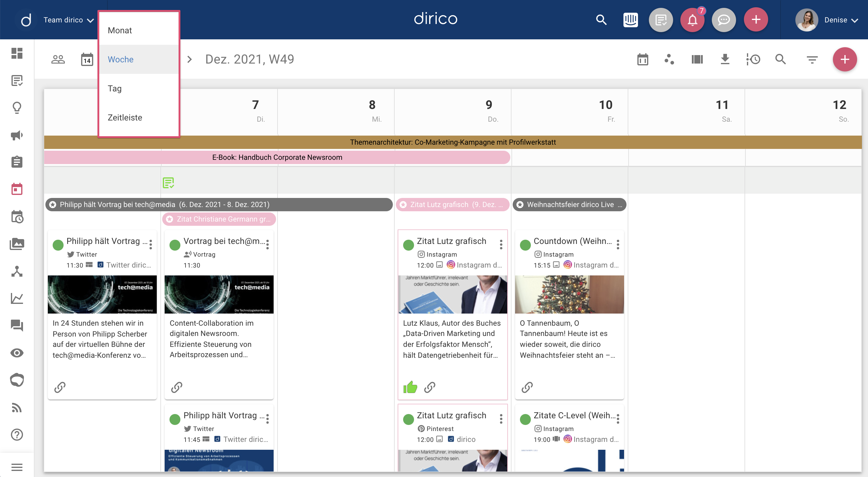
Task: Open E-Book Handbuch Corporate Newsroom bar
Action: click(x=277, y=157)
